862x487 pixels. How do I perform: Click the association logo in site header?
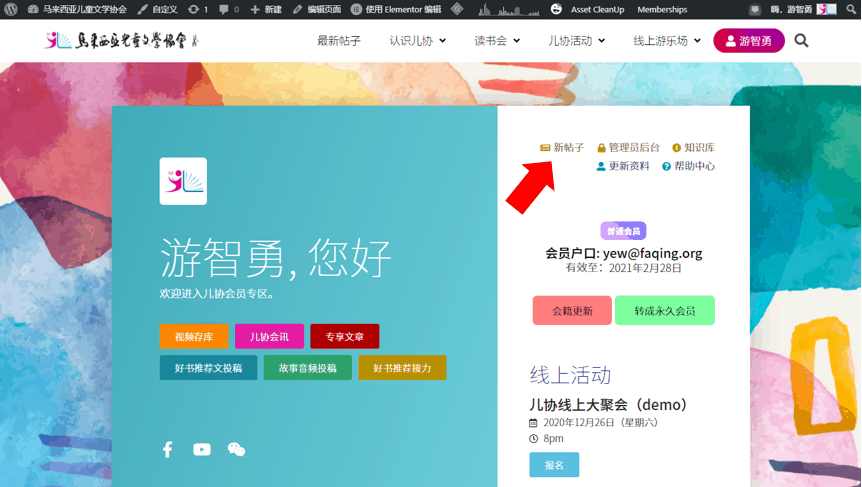pos(121,41)
